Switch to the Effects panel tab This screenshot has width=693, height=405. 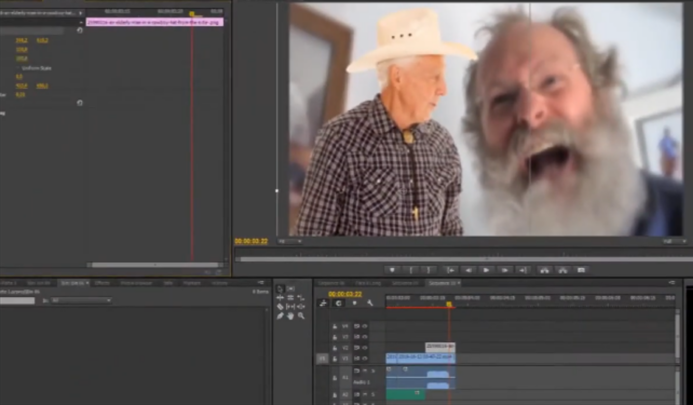coord(102,283)
